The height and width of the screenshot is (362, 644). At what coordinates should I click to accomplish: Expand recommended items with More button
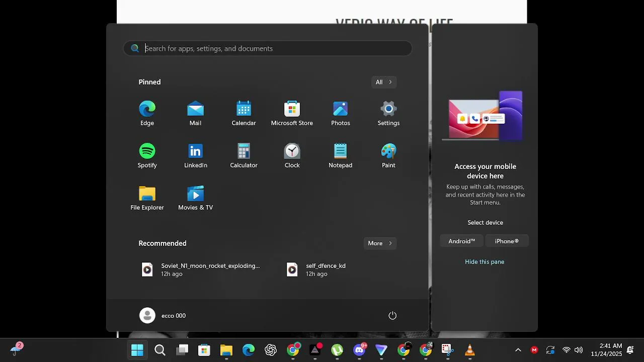pos(380,243)
